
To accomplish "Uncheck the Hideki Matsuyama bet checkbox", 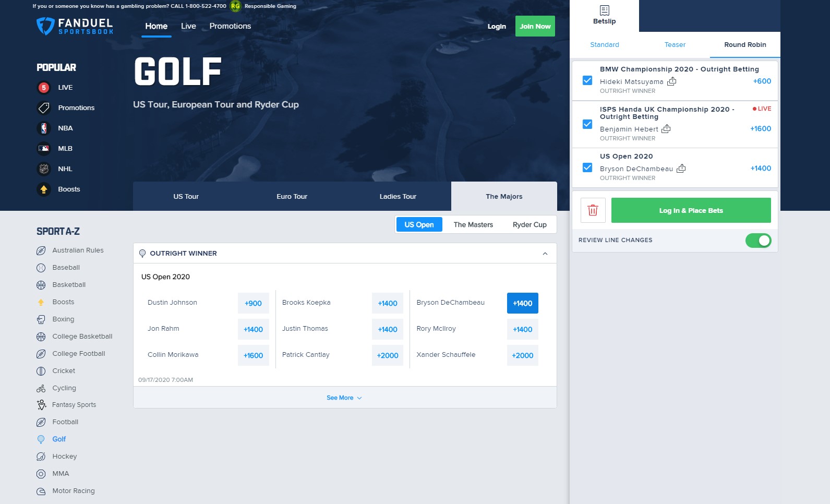I will coord(587,80).
